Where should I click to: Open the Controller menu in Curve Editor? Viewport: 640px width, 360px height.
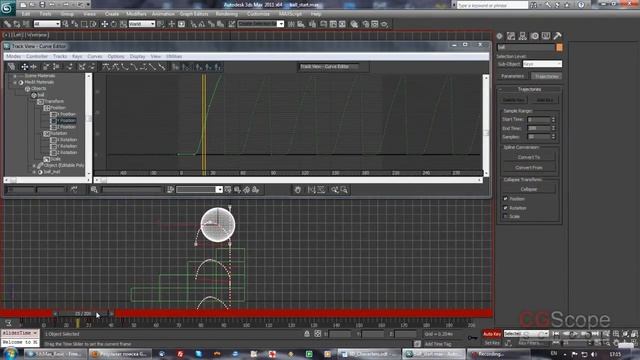pos(37,56)
